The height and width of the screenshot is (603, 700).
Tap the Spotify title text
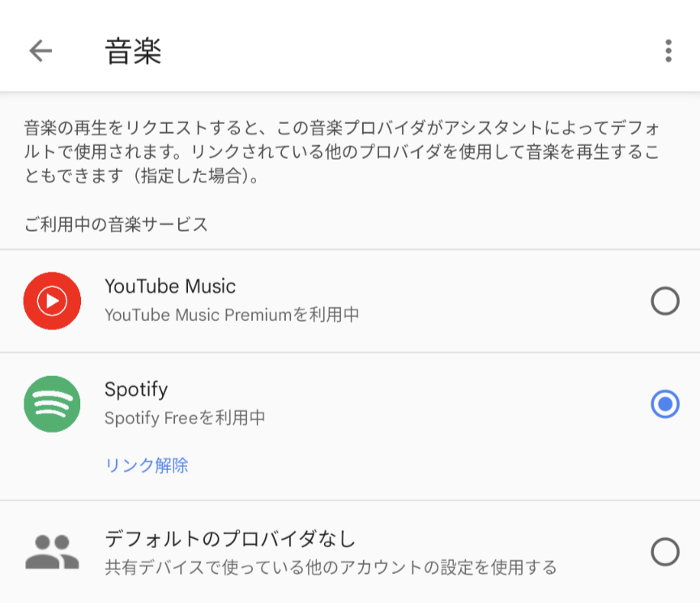136,390
